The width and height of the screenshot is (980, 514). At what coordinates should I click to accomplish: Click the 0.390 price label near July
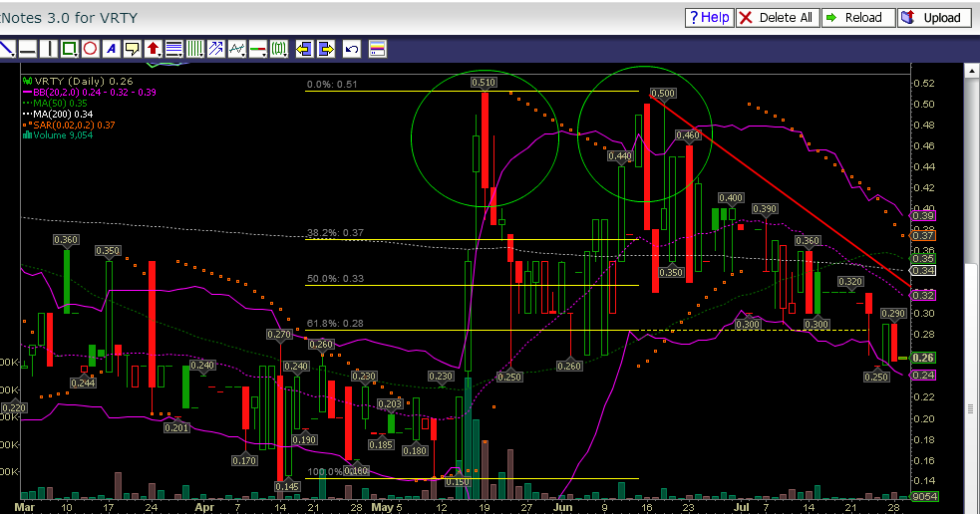click(x=765, y=208)
